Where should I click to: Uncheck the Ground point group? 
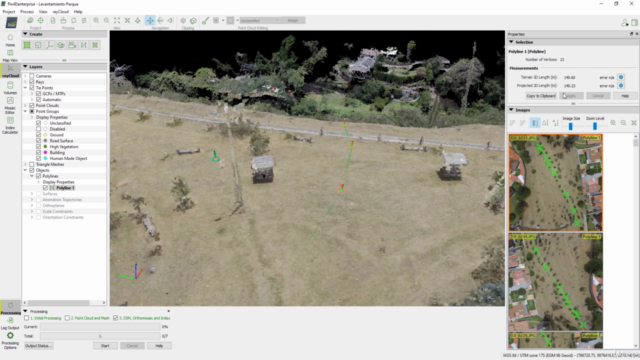(x=38, y=135)
